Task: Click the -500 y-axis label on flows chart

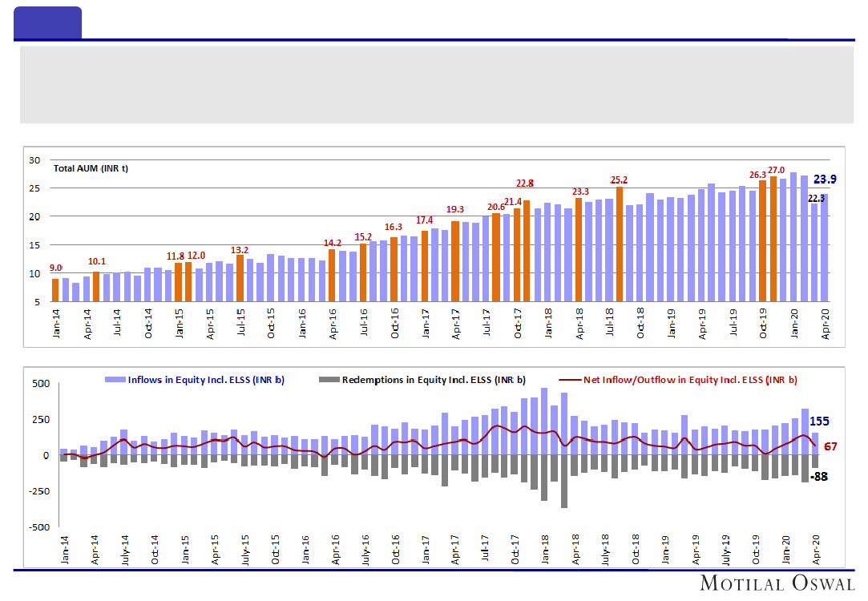Action: 38,527
